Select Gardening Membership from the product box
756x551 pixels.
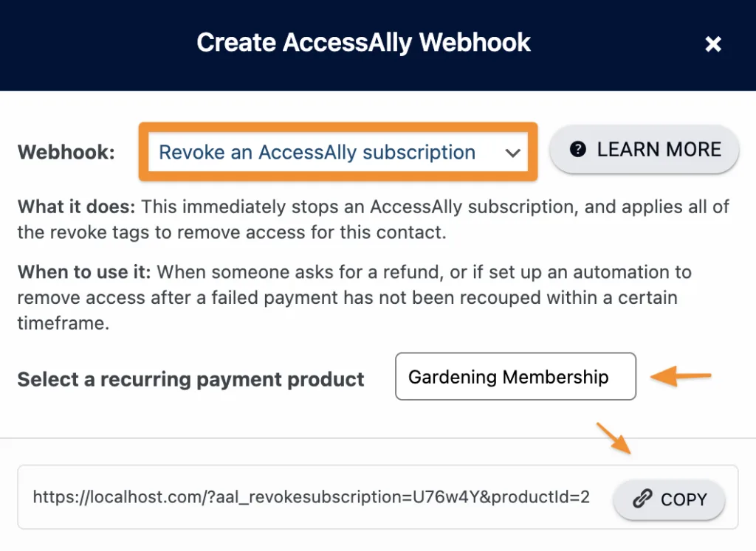(515, 376)
